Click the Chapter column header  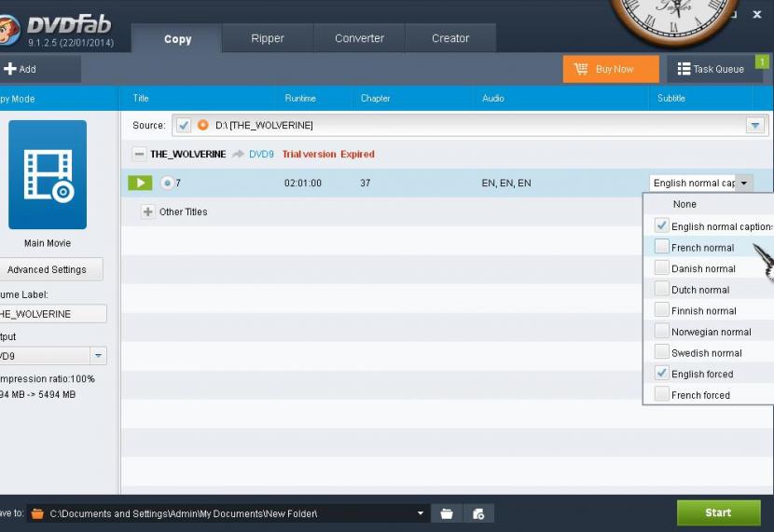375,98
